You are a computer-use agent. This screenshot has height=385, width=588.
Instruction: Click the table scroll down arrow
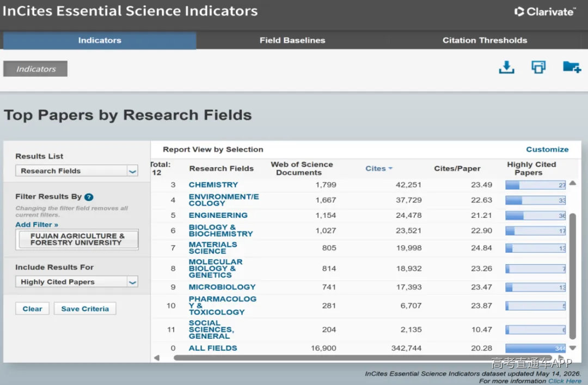[572, 348]
